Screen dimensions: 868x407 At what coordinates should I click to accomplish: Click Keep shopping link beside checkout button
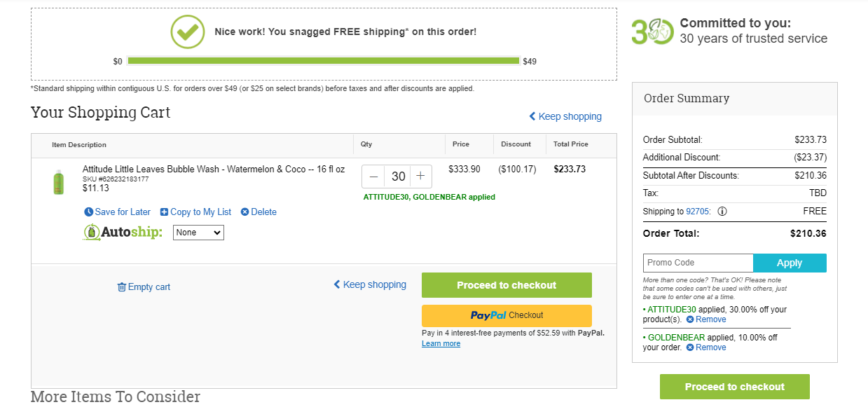click(370, 284)
